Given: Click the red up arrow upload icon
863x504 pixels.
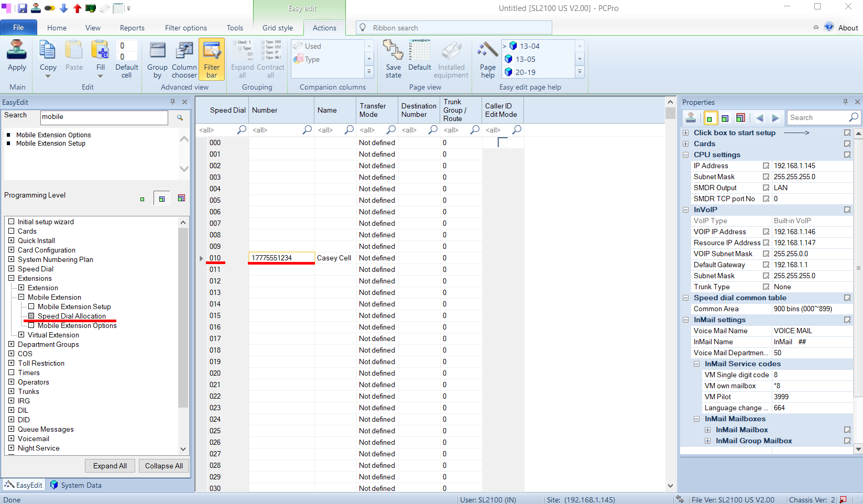Looking at the screenshot, I should pyautogui.click(x=77, y=8).
